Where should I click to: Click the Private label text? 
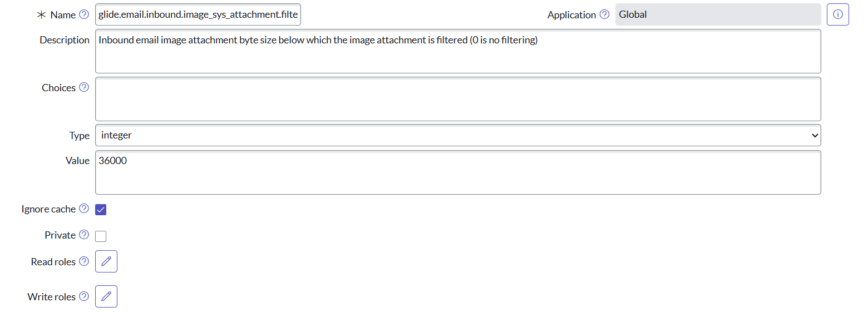coord(60,235)
